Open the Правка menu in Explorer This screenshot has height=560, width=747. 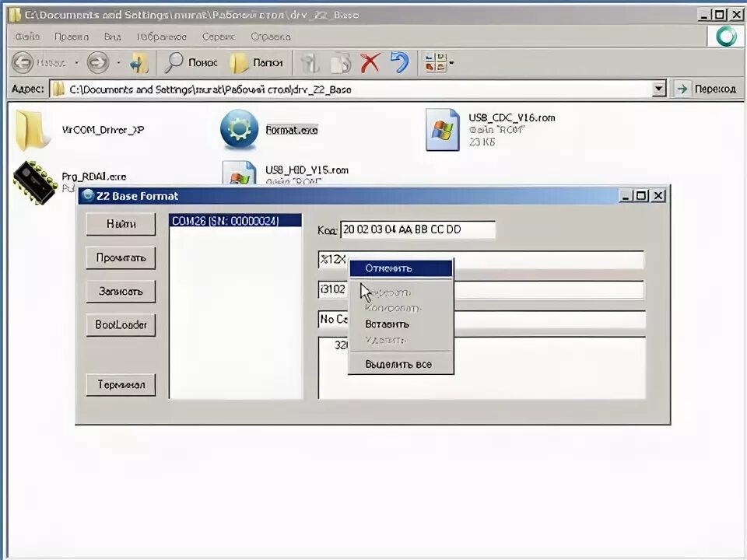72,37
